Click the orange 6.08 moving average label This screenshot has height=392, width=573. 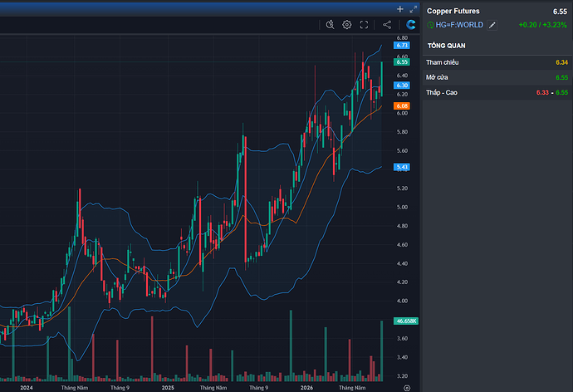pyautogui.click(x=402, y=106)
